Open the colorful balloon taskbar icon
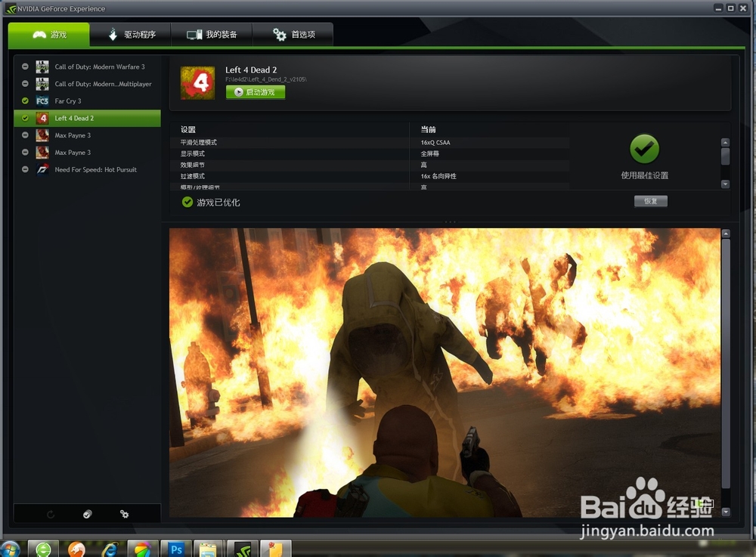The image size is (756, 557). coord(143,549)
